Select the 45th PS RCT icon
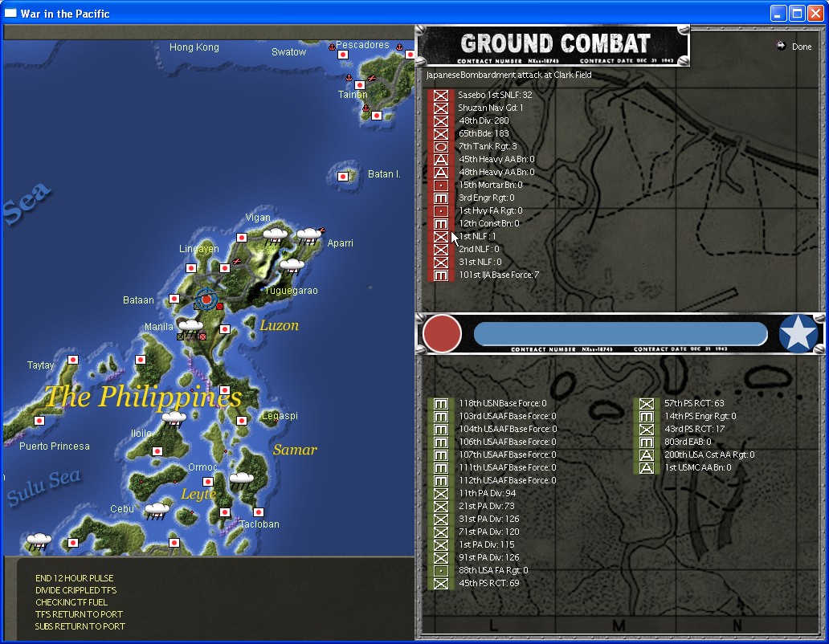 point(441,584)
